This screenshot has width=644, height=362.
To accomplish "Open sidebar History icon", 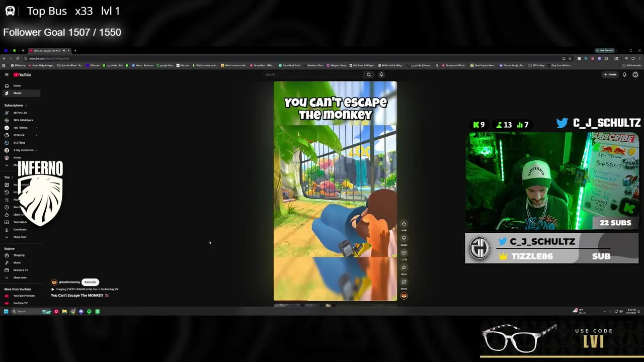I will tap(7, 192).
